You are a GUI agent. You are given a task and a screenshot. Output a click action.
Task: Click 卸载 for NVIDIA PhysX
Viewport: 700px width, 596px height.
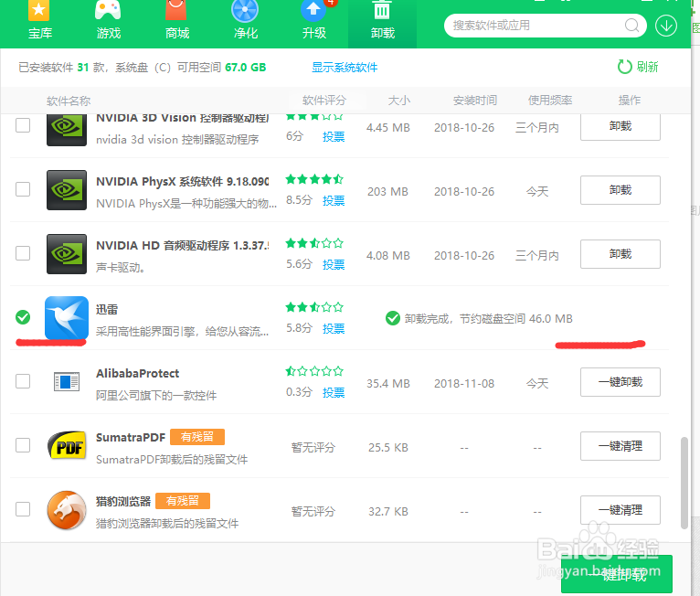pyautogui.click(x=620, y=190)
